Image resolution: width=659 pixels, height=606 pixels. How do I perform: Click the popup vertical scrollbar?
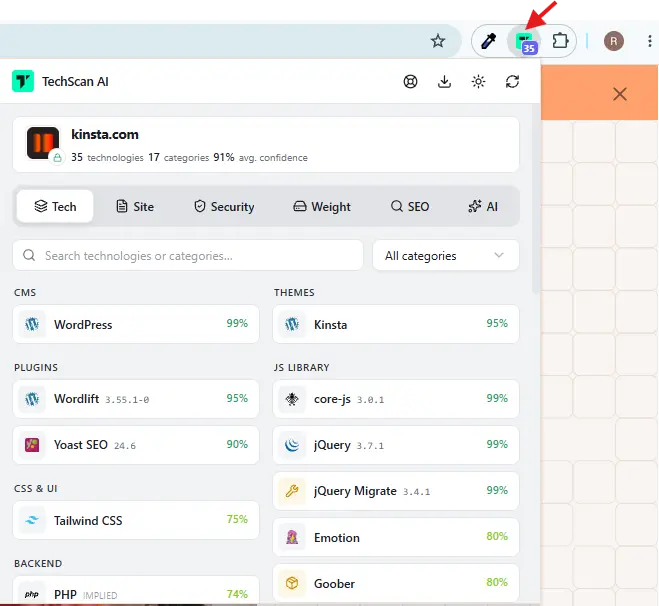(x=535, y=198)
